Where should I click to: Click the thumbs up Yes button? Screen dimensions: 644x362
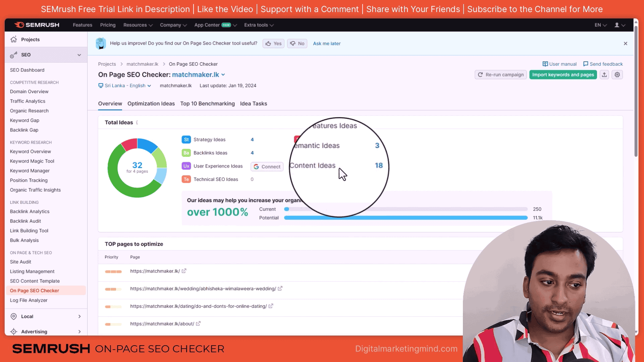(x=273, y=44)
